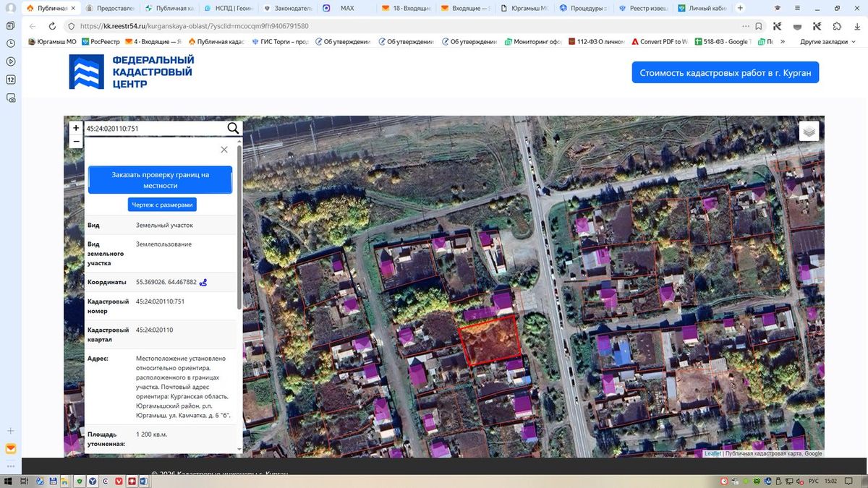Reload the page via browser refresh icon

(x=52, y=25)
